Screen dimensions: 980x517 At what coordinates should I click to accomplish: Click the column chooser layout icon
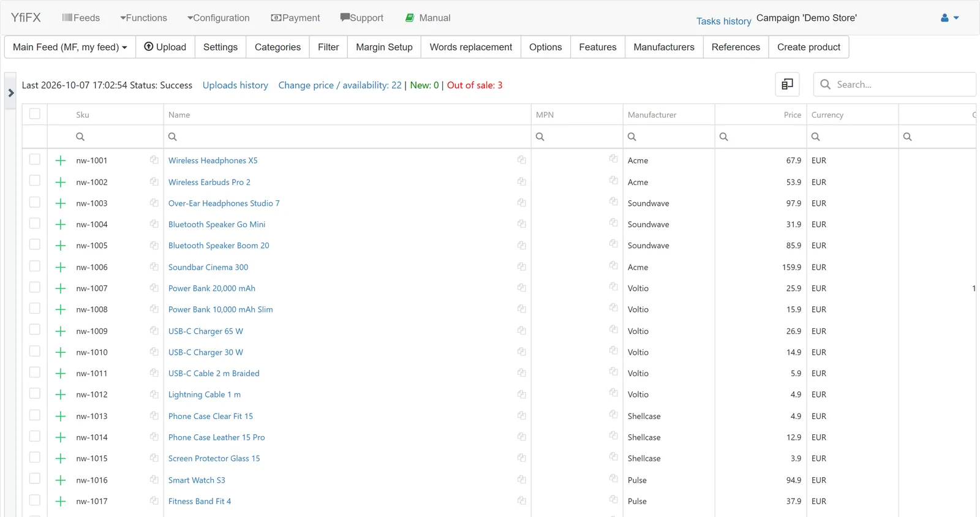coord(787,85)
